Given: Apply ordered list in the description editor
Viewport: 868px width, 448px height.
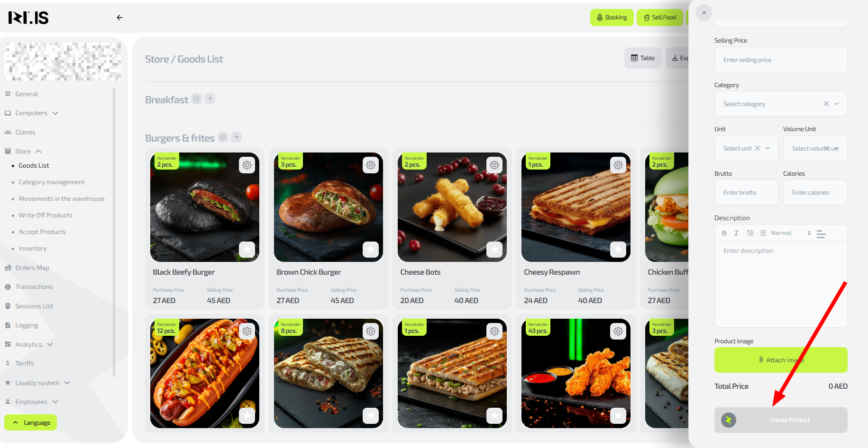Looking at the screenshot, I should (750, 233).
